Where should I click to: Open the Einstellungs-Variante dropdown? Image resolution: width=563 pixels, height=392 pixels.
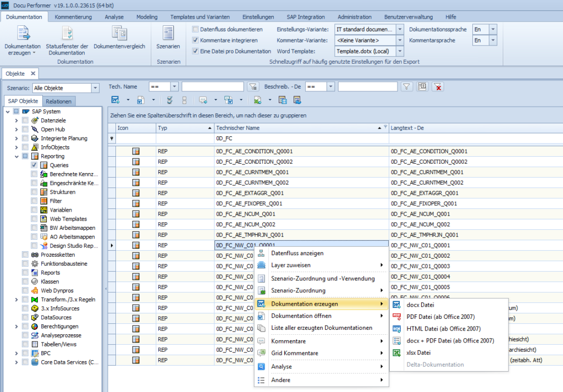(400, 29)
